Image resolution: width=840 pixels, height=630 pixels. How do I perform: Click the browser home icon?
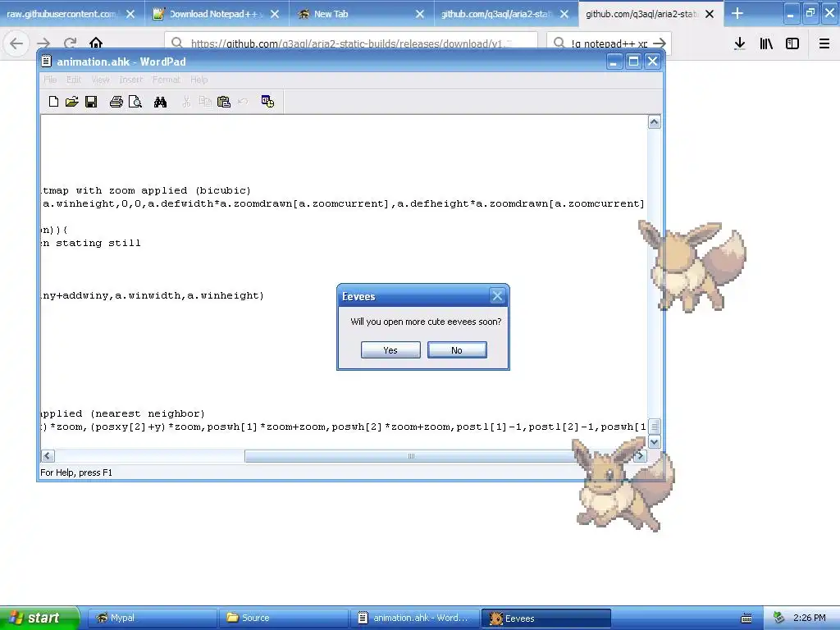tap(96, 43)
